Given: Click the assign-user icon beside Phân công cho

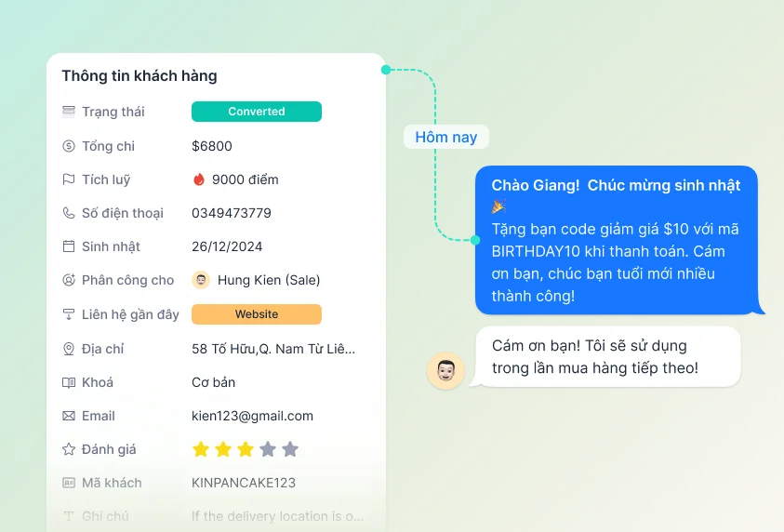Looking at the screenshot, I should (x=69, y=280).
